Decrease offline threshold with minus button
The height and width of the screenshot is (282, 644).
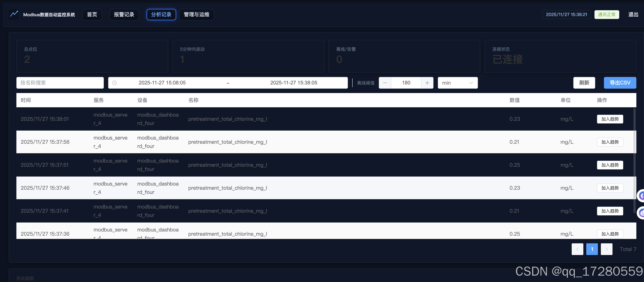coord(385,83)
